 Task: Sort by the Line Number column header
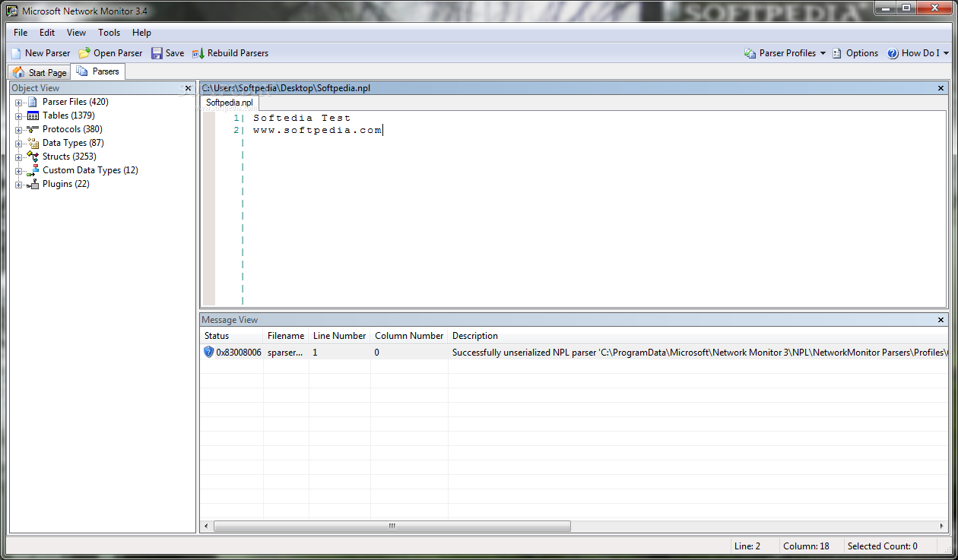tap(340, 335)
